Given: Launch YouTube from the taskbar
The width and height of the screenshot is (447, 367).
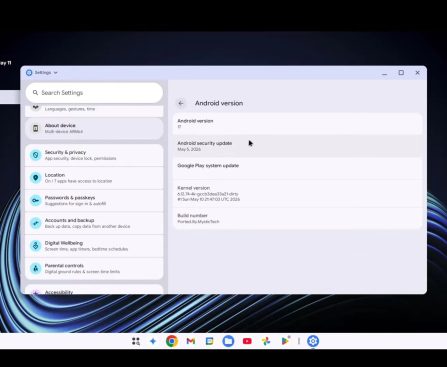Looking at the screenshot, I should coord(247,341).
